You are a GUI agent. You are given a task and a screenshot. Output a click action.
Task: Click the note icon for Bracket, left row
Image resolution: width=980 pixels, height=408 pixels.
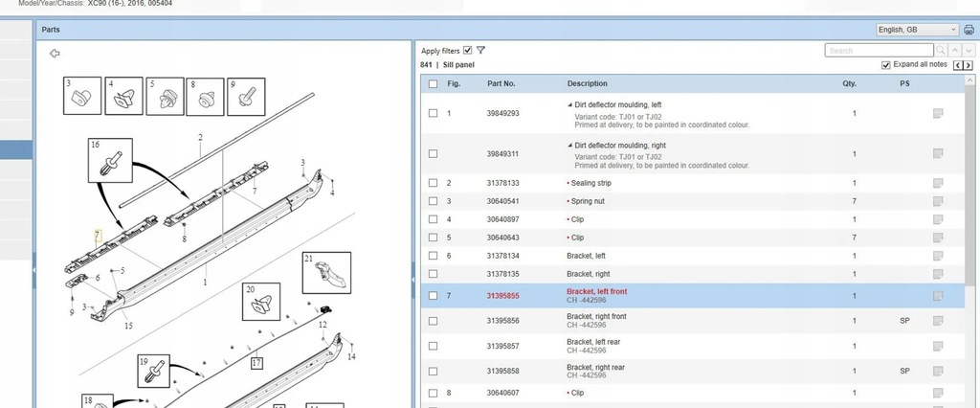[x=938, y=256]
